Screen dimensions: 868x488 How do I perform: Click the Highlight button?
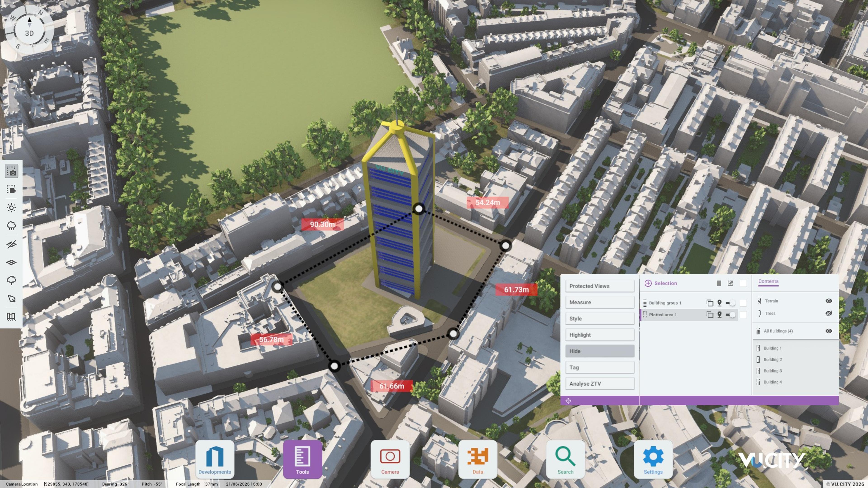(600, 335)
